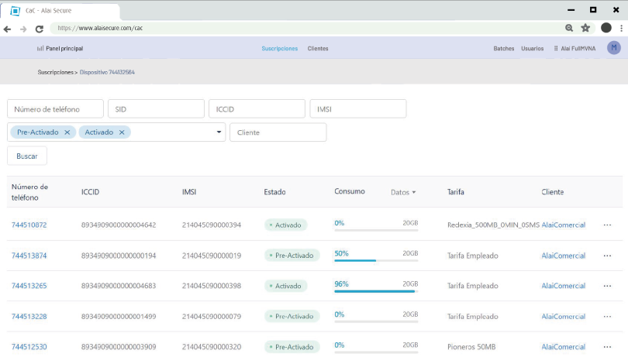Click IMSI value 214045090000019

(x=212, y=256)
